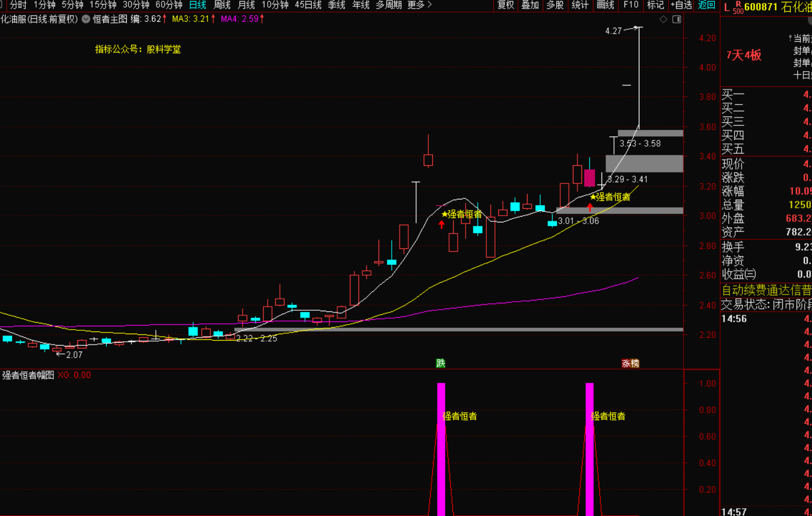This screenshot has width=812, height=516.
Task: Click the 复权 adjustment button
Action: click(505, 5)
